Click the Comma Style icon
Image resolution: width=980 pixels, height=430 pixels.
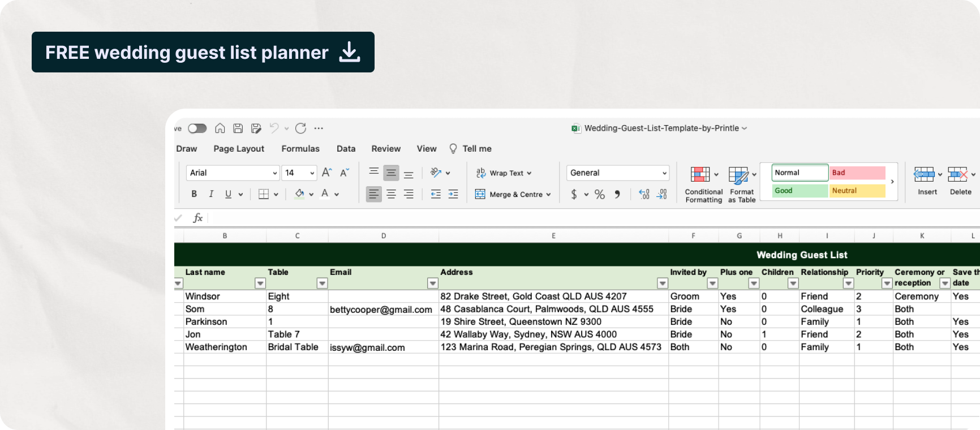point(617,194)
